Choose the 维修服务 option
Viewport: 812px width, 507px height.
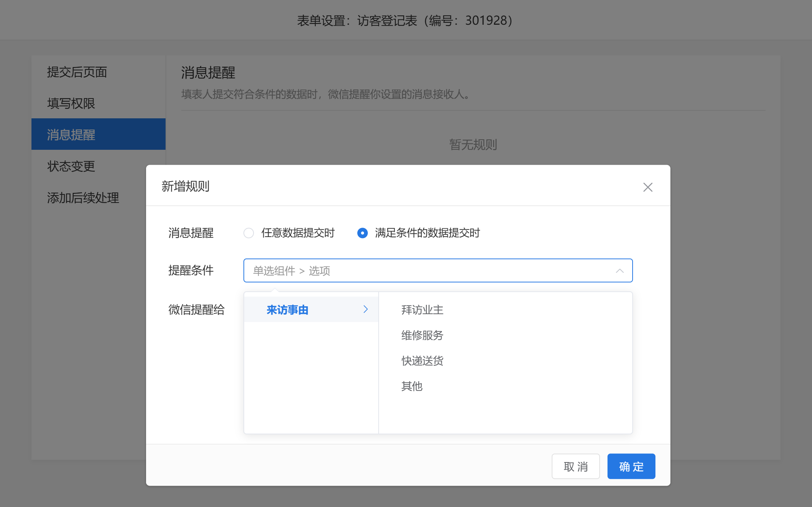point(422,335)
